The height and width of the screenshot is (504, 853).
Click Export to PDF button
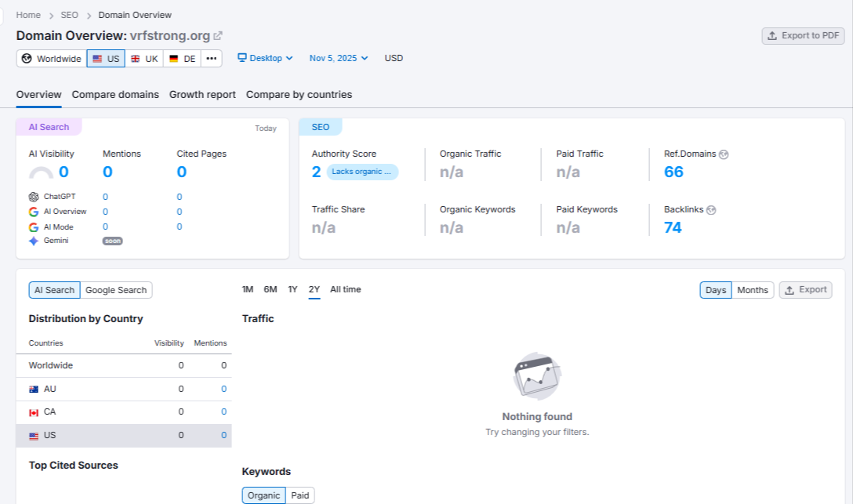click(x=803, y=35)
